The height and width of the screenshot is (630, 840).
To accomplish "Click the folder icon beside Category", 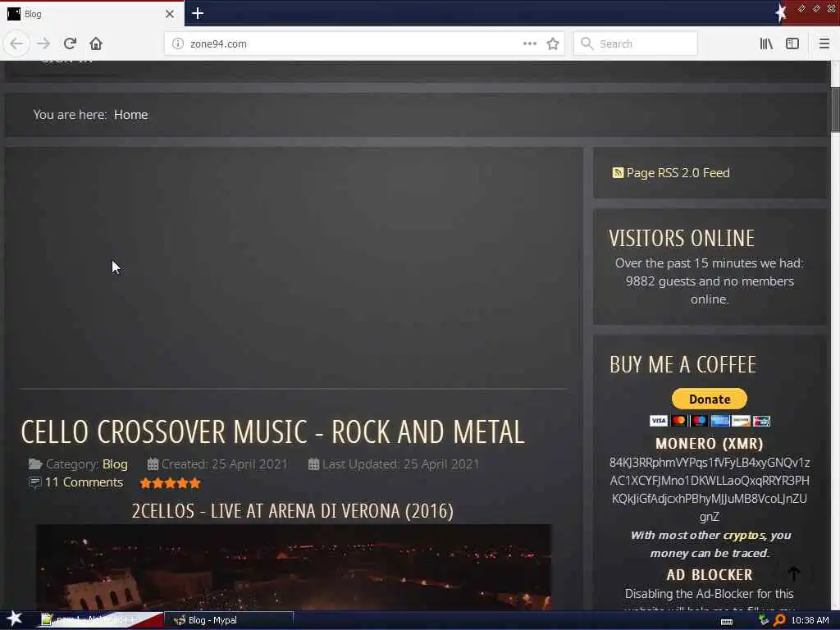I will [x=35, y=464].
